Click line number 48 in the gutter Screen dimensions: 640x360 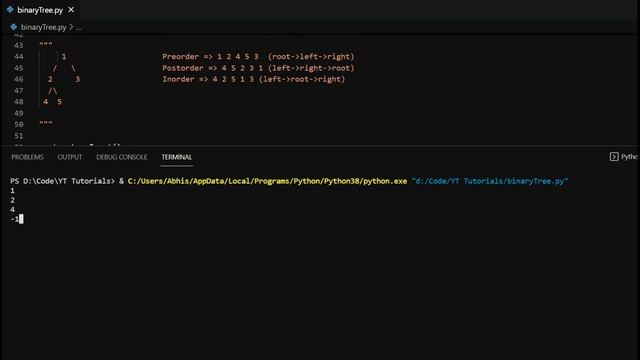[x=19, y=102]
